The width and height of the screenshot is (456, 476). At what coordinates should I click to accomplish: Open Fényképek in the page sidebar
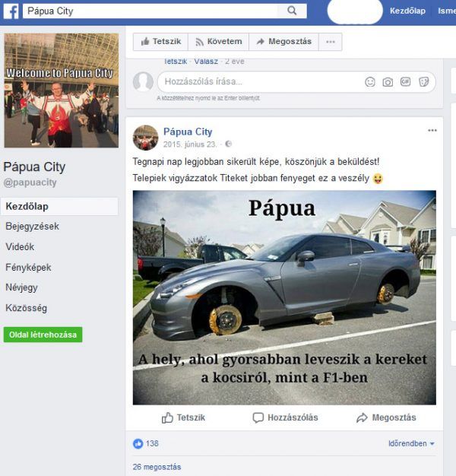coord(28,268)
